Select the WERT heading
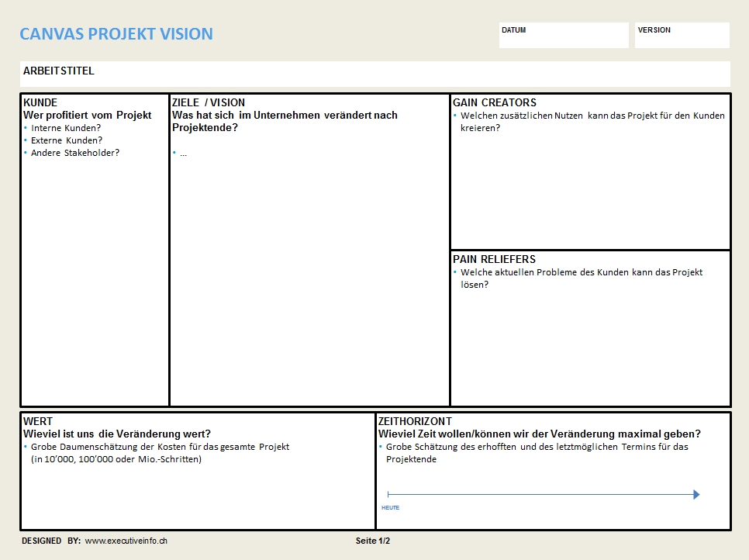This screenshot has width=749, height=560. pyautogui.click(x=38, y=421)
